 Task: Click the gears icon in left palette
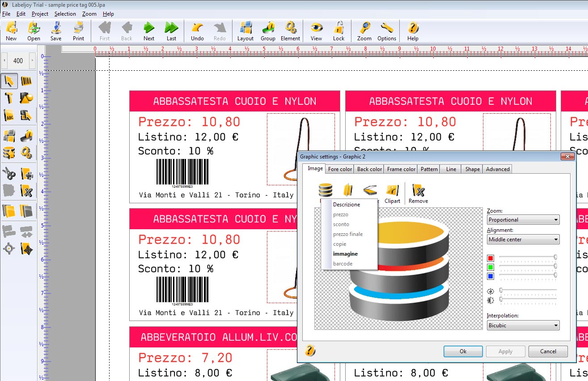(26, 153)
